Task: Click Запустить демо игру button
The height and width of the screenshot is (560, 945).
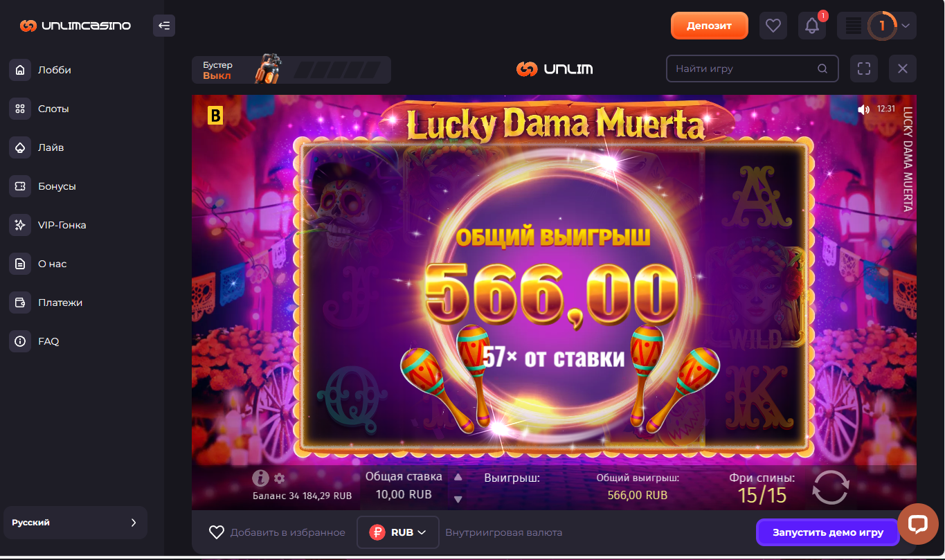Action: click(x=828, y=532)
